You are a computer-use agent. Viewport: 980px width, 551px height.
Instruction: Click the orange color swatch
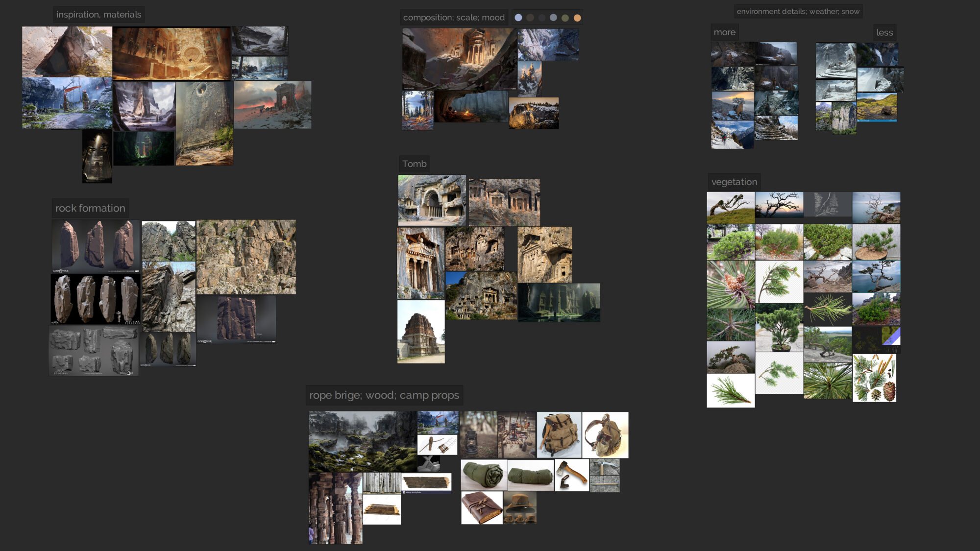(577, 18)
